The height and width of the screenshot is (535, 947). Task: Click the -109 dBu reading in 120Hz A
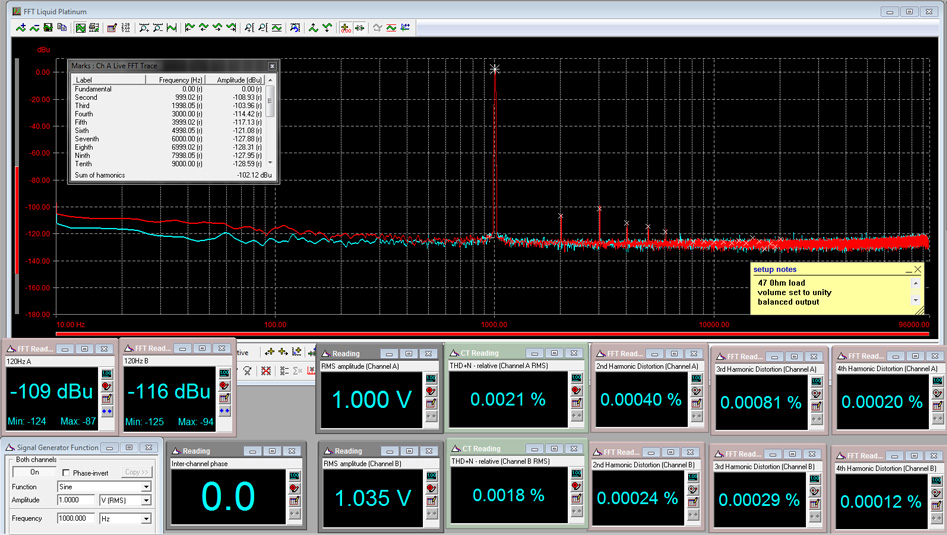(x=51, y=391)
